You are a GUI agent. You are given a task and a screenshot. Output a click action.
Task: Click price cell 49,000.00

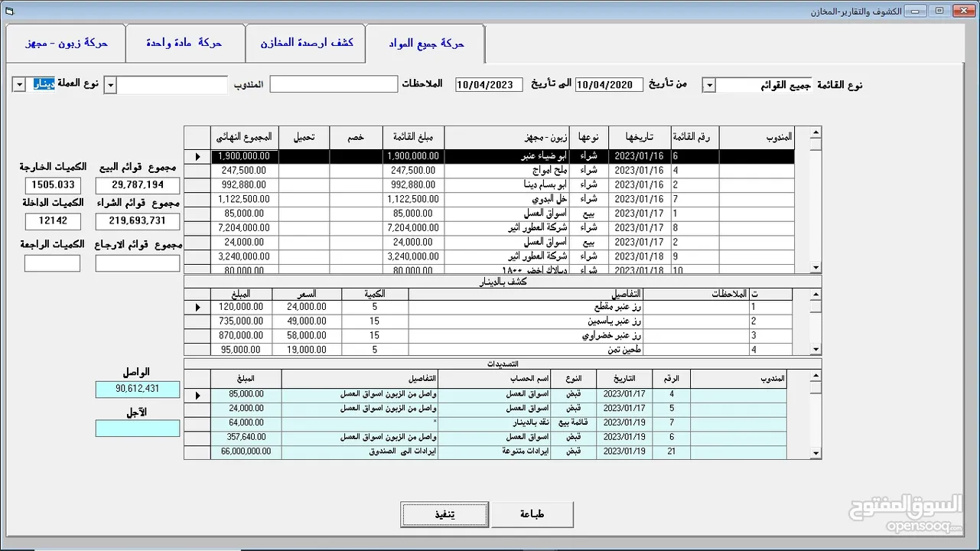(307, 321)
